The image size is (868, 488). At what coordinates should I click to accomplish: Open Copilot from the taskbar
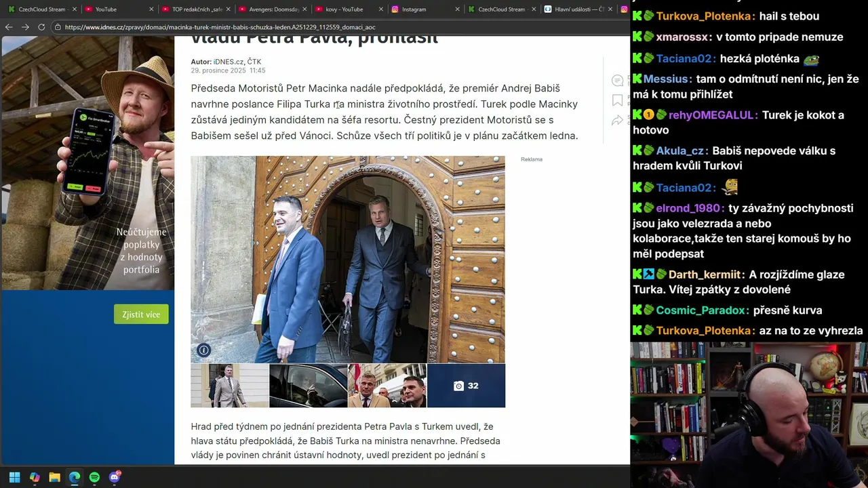coord(35,477)
